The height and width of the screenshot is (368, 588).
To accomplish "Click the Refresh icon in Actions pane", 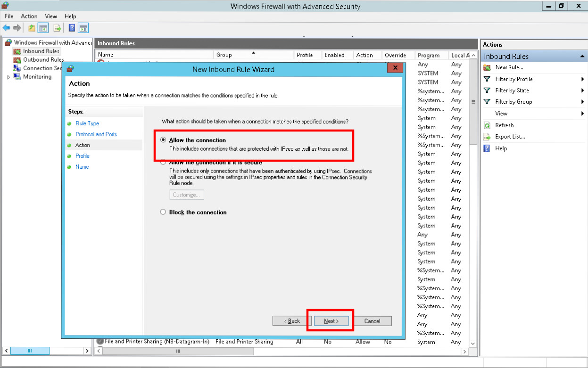I will coord(487,125).
